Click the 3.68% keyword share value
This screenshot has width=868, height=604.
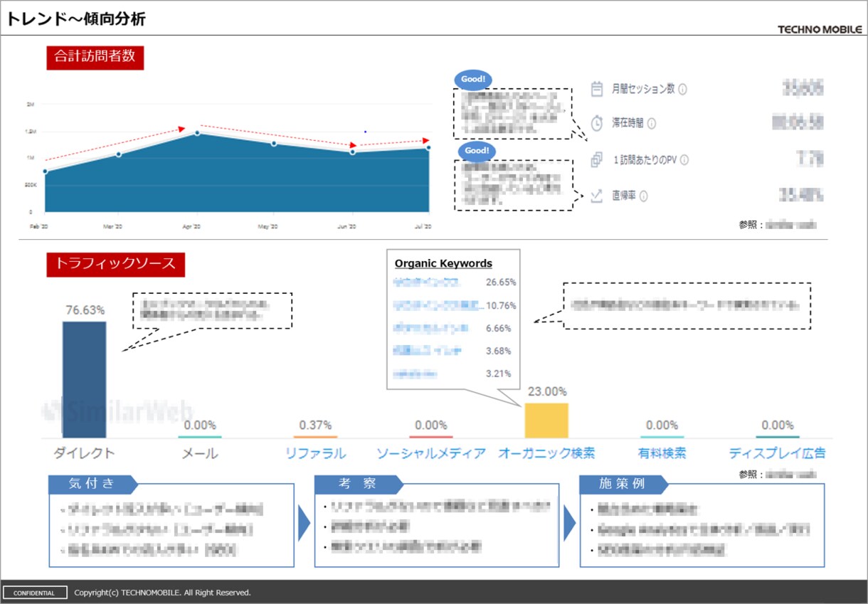498,351
